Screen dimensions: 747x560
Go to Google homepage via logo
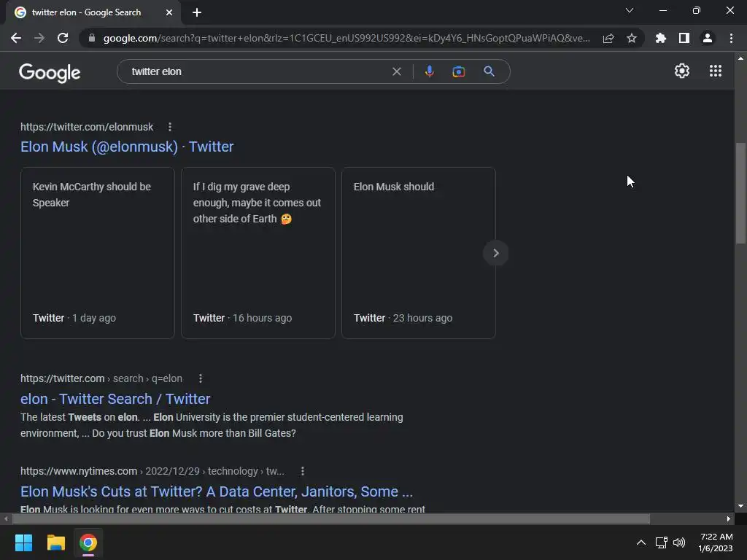(x=50, y=72)
